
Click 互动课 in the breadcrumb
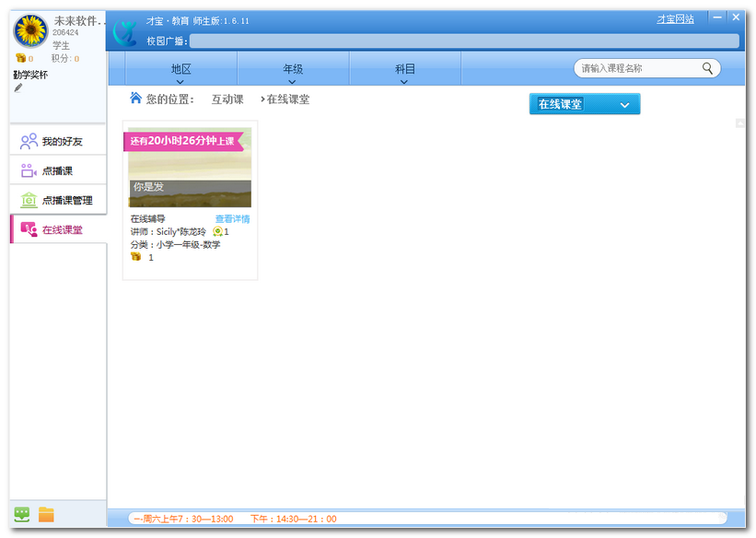click(227, 99)
